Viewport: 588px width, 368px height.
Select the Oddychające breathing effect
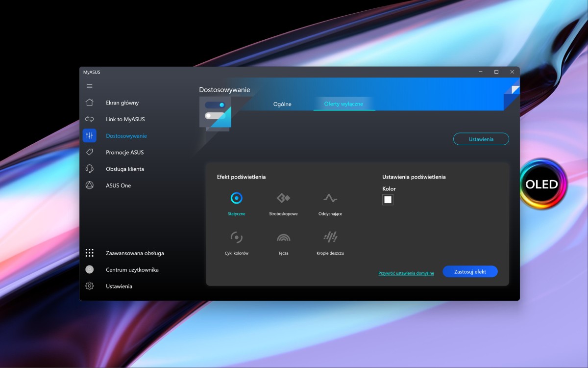pos(329,198)
